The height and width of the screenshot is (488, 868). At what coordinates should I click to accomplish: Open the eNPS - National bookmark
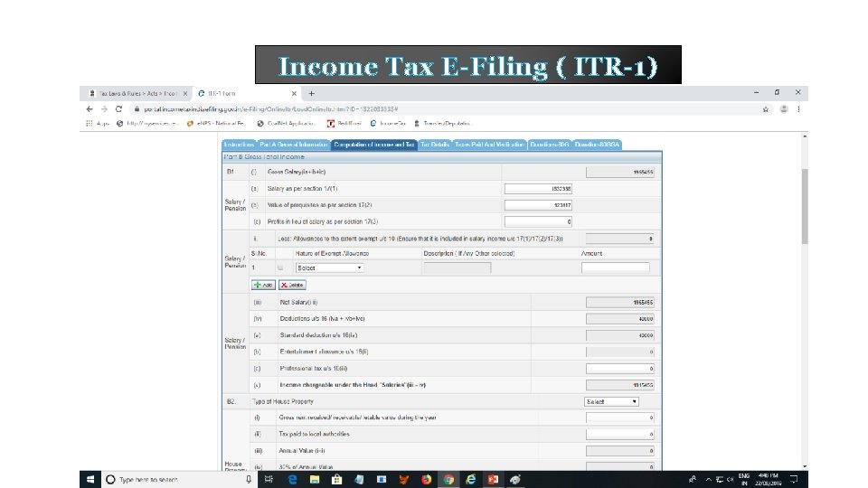pos(216,124)
